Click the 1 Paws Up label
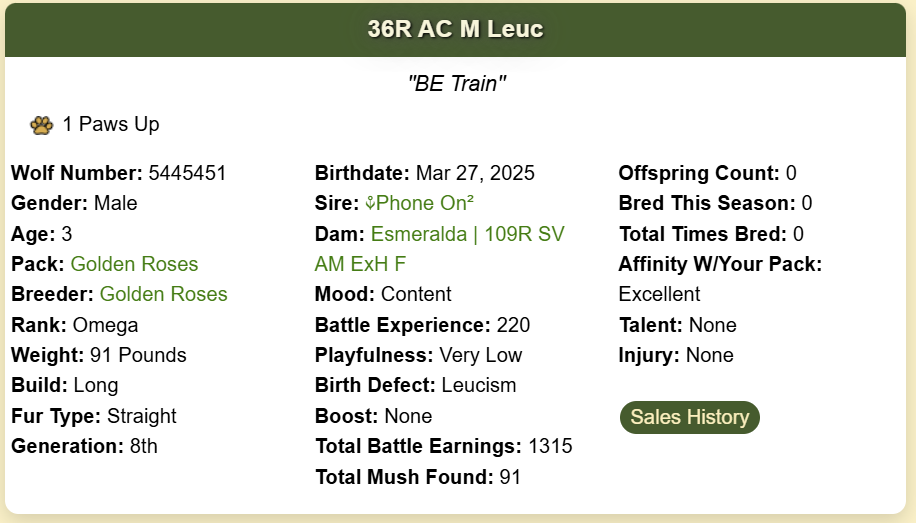Image resolution: width=916 pixels, height=523 pixels. [x=111, y=124]
